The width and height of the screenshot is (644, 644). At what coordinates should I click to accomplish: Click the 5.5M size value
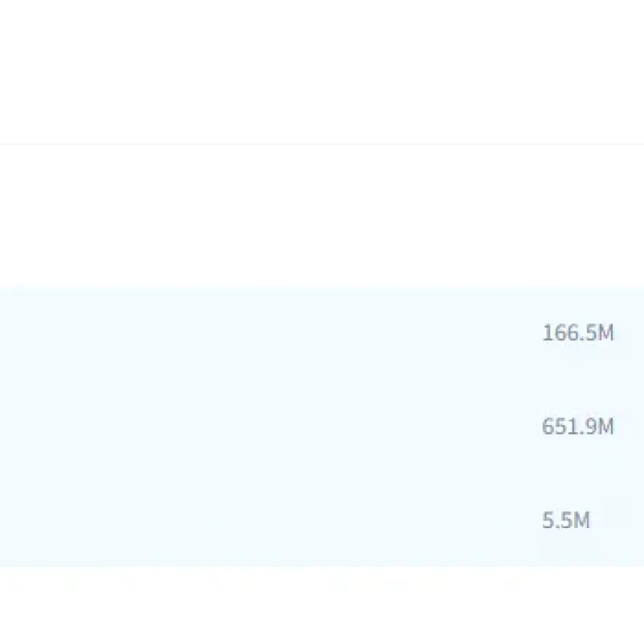click(x=566, y=520)
